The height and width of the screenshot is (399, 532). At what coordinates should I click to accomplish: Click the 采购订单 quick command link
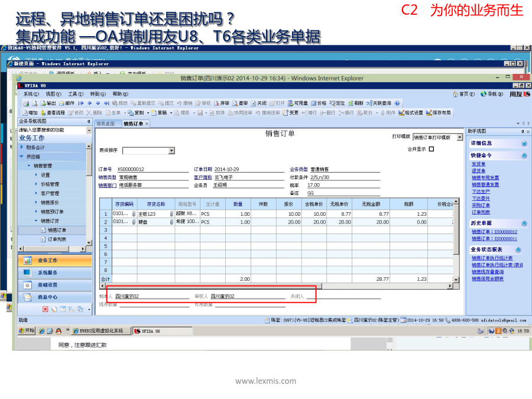481,205
